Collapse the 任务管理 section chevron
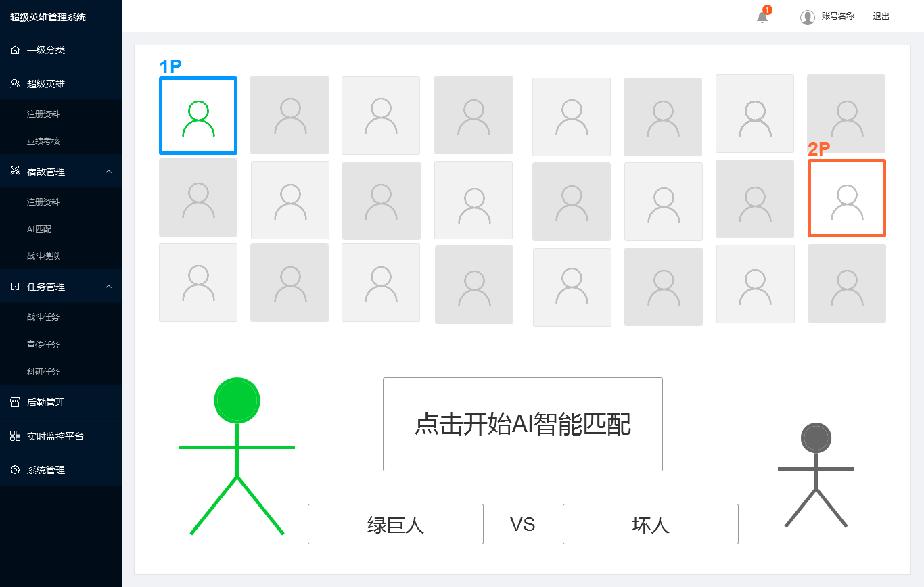The image size is (924, 587). pos(109,286)
